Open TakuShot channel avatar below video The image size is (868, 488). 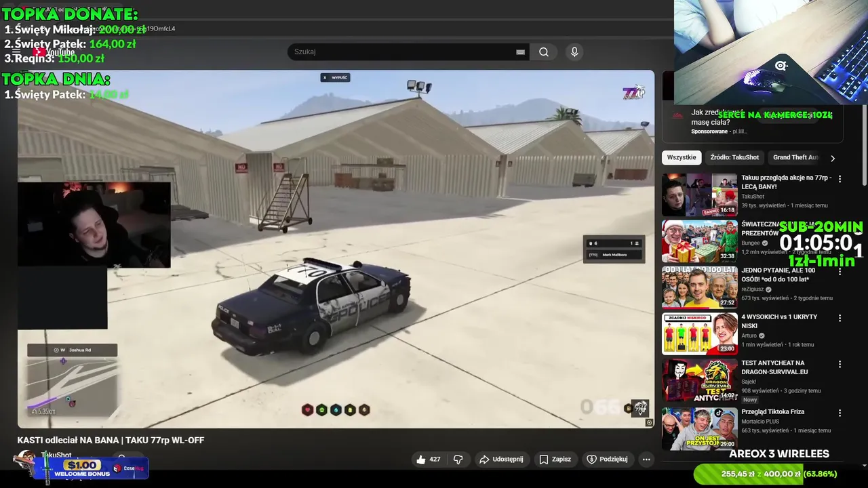click(x=26, y=460)
